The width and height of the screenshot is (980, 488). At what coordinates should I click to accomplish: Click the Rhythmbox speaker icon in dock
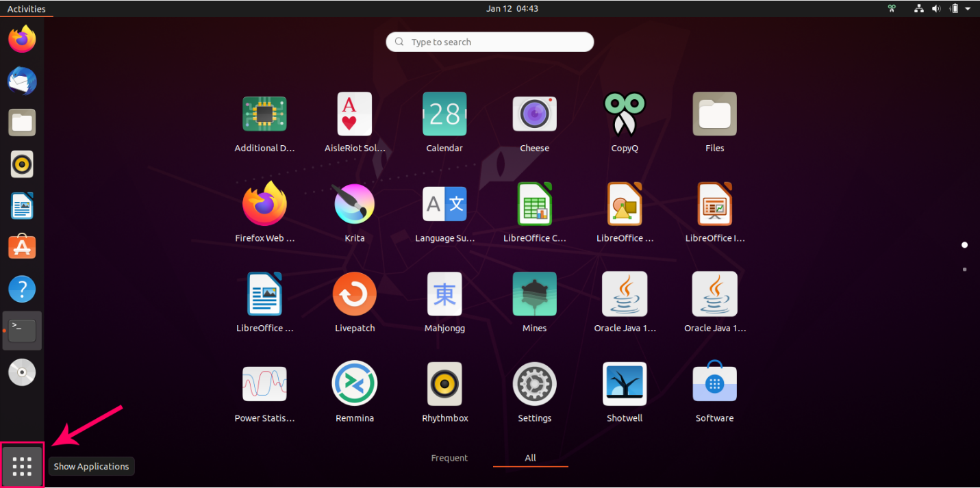click(22, 164)
